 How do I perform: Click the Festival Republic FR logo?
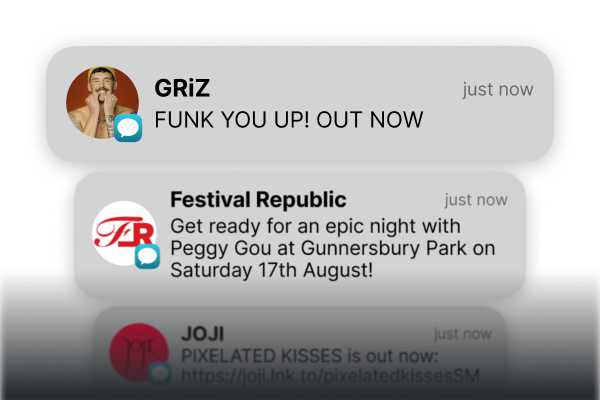(x=124, y=233)
